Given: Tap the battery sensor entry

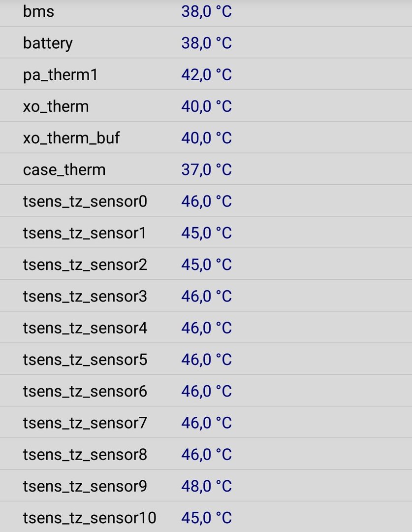Looking at the screenshot, I should tap(206, 42).
